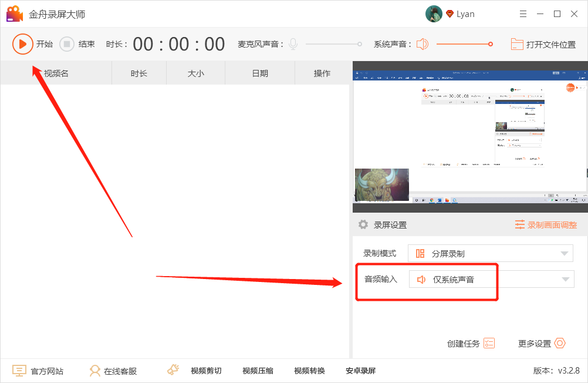Adjust the system volume slider

point(464,44)
